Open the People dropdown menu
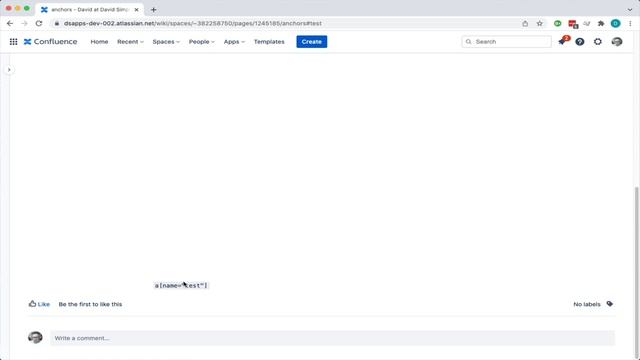The image size is (640, 360). click(201, 42)
